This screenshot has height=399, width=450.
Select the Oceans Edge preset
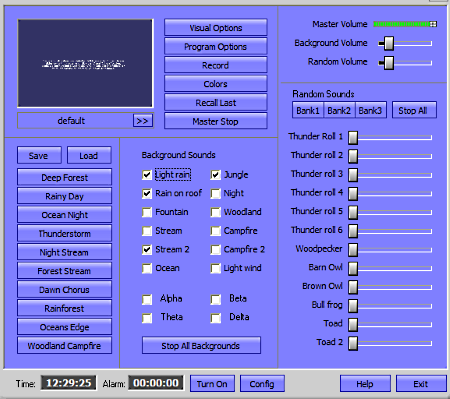(64, 327)
